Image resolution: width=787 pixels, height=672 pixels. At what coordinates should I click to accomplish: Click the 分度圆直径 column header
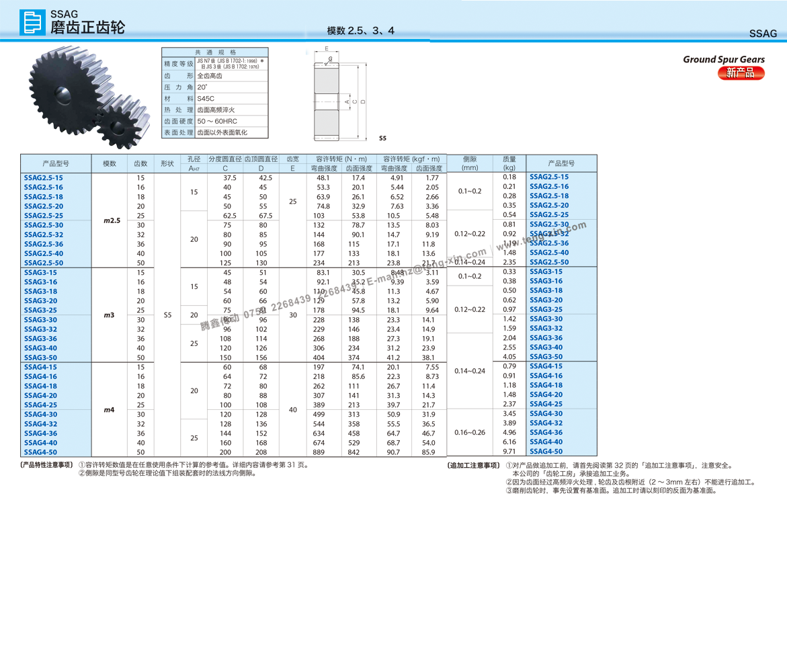pyautogui.click(x=225, y=159)
